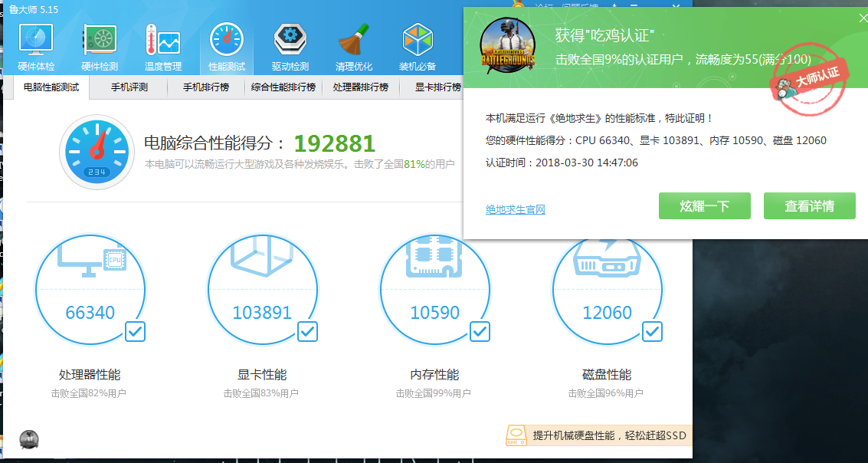Click the disk drive performance icon
The height and width of the screenshot is (463, 868).
tap(608, 258)
